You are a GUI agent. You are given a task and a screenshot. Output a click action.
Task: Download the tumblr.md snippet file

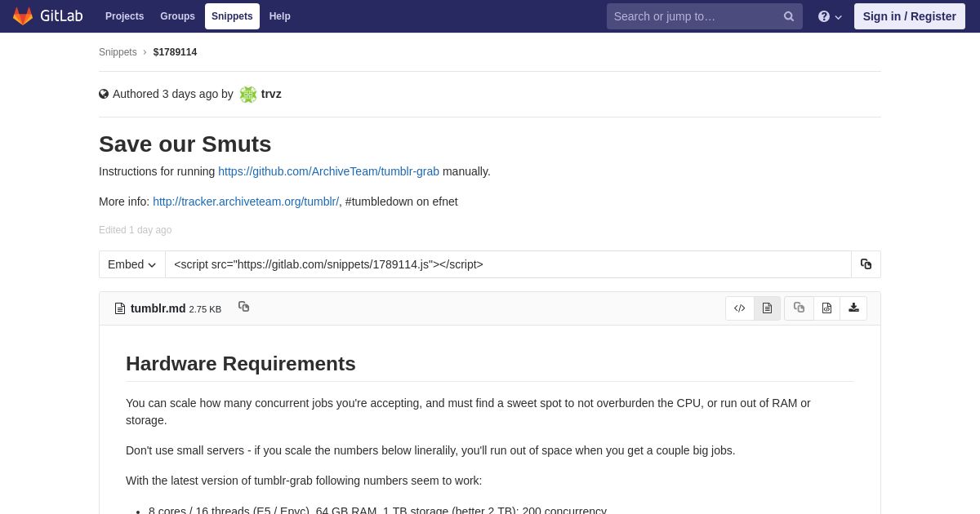click(853, 308)
